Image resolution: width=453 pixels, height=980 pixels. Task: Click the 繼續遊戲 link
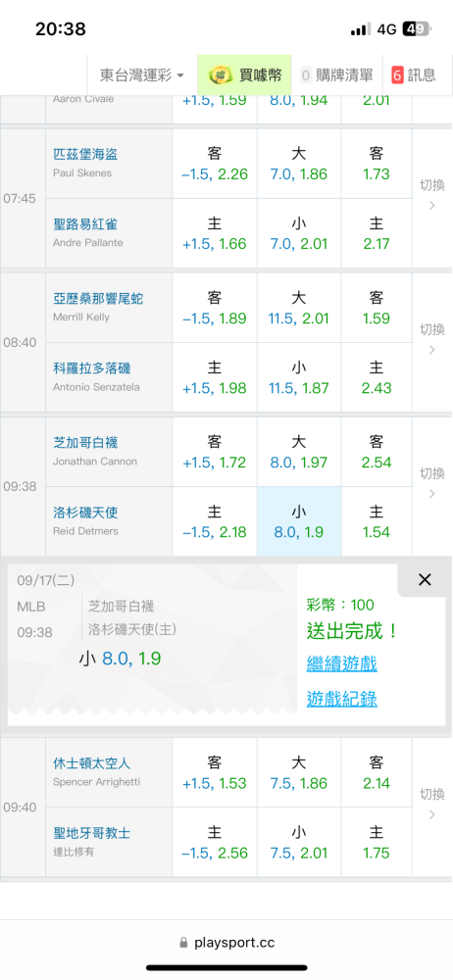click(x=341, y=663)
